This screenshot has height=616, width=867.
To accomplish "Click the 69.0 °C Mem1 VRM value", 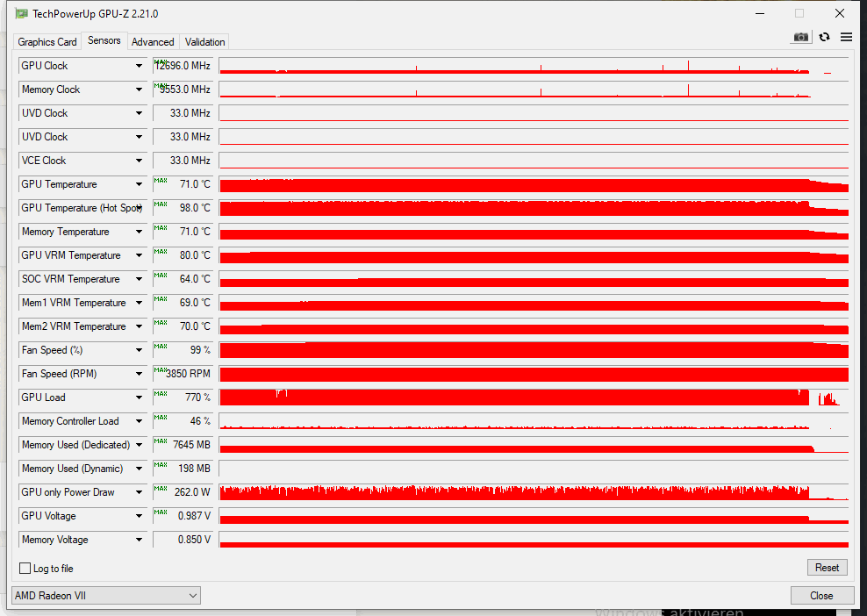I will click(183, 303).
